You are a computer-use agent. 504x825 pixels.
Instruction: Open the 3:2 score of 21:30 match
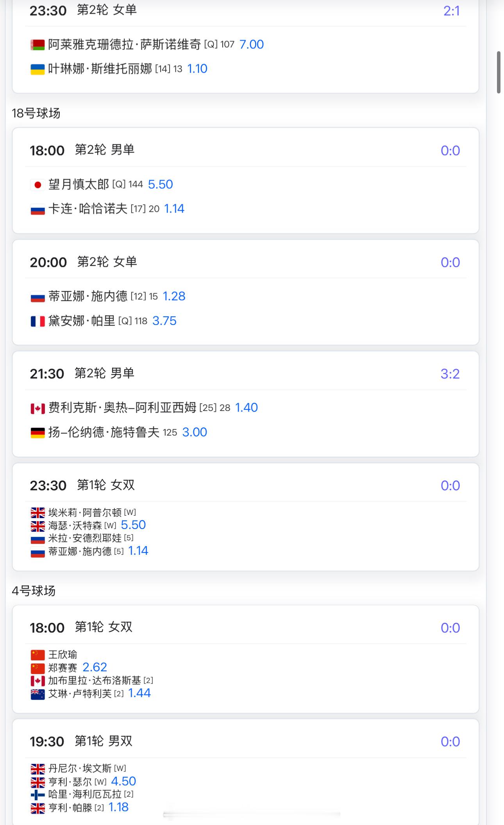[x=450, y=374]
